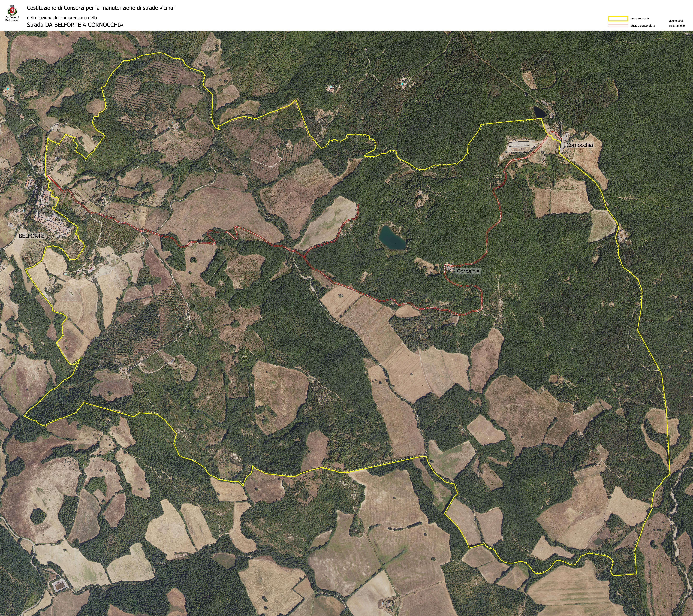Click the 'strada consorziata' legend label
The height and width of the screenshot is (616, 693).
click(643, 26)
